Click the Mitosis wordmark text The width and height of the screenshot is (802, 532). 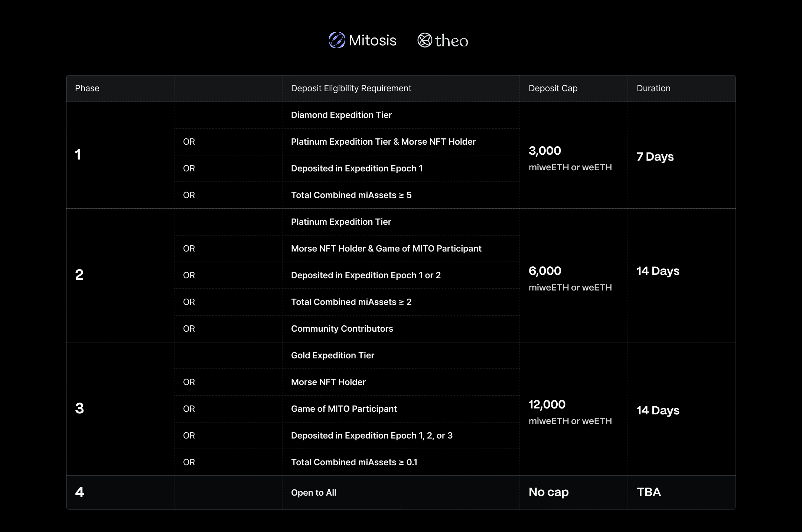click(x=372, y=40)
